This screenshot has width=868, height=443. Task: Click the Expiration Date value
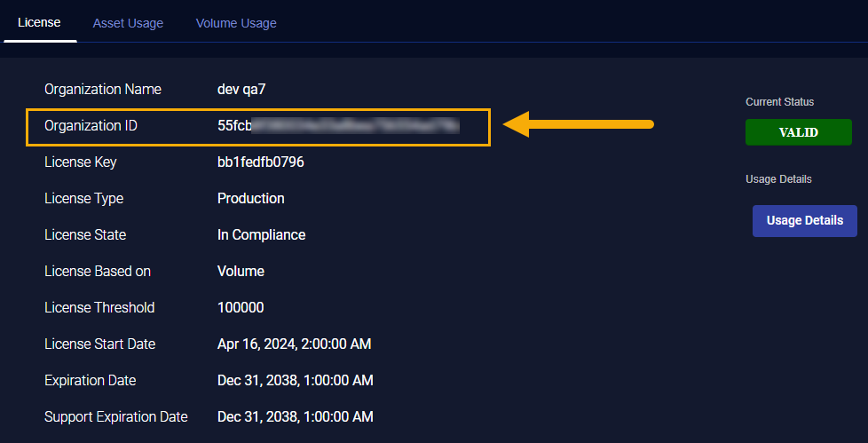pyautogui.click(x=295, y=381)
